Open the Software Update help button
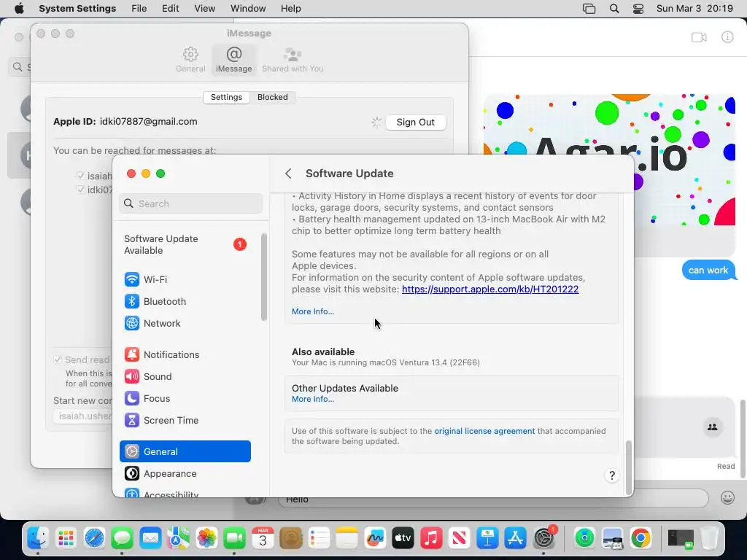This screenshot has height=560, width=747. [612, 475]
